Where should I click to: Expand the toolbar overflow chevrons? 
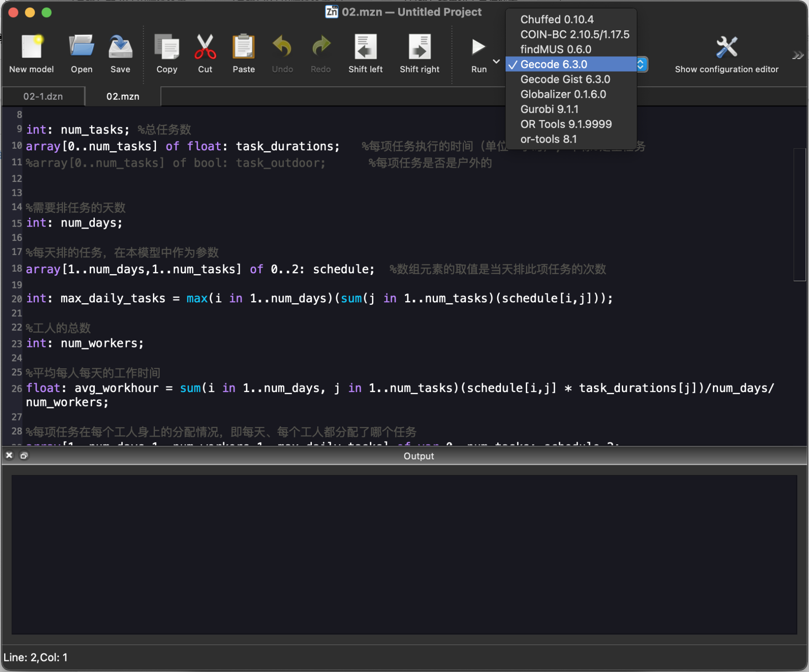[798, 55]
